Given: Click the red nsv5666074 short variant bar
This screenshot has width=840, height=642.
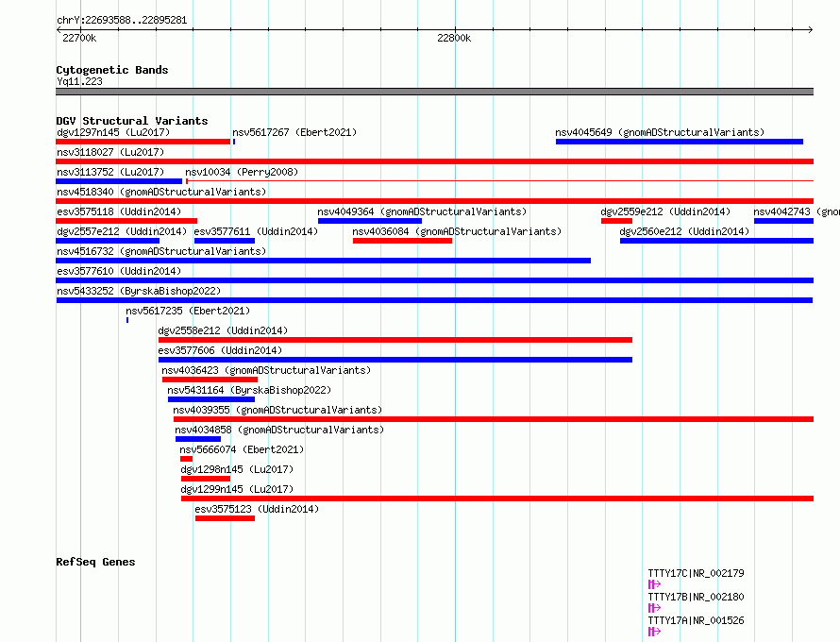Looking at the screenshot, I should 187,459.
